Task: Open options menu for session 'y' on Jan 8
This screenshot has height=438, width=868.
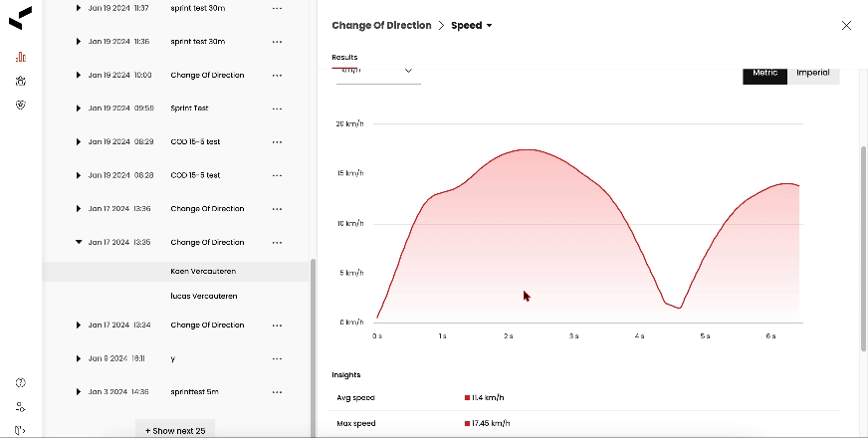Action: point(277,358)
